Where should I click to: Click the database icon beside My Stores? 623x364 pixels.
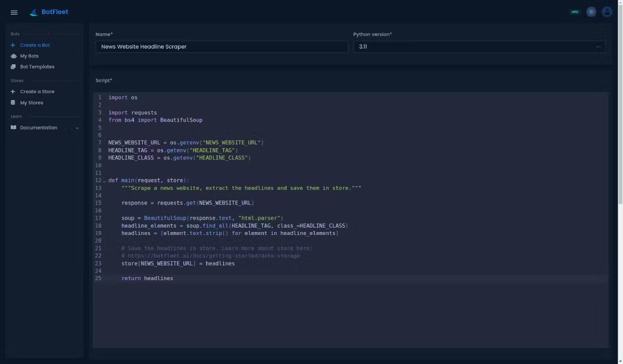point(13,103)
